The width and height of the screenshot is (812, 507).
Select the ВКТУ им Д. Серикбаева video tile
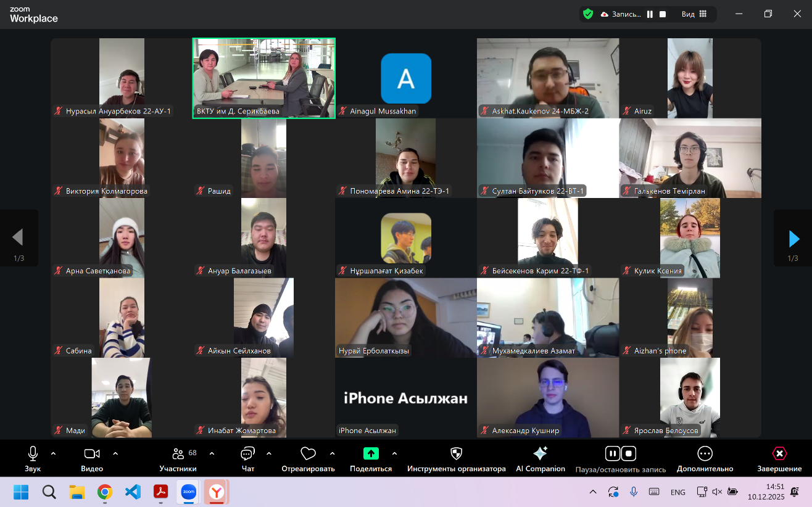tap(264, 78)
